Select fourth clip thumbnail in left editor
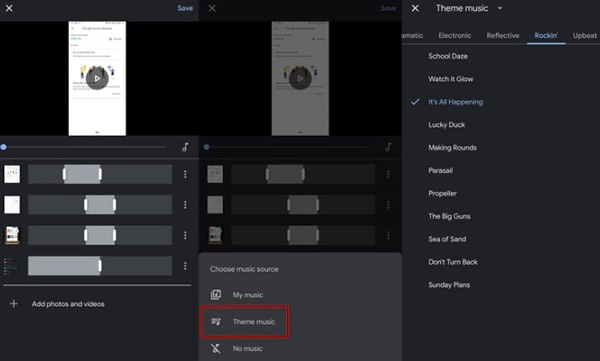This screenshot has width=600, height=361. click(12, 266)
